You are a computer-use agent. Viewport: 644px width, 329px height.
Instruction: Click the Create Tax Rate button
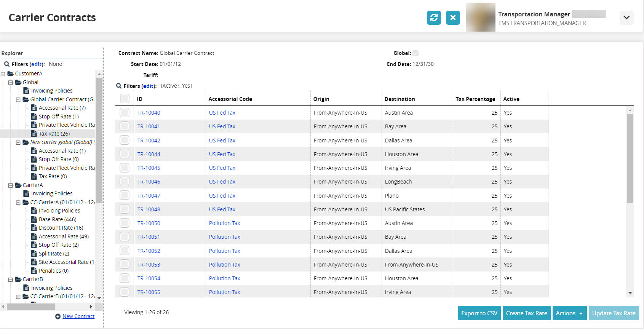[526, 313]
